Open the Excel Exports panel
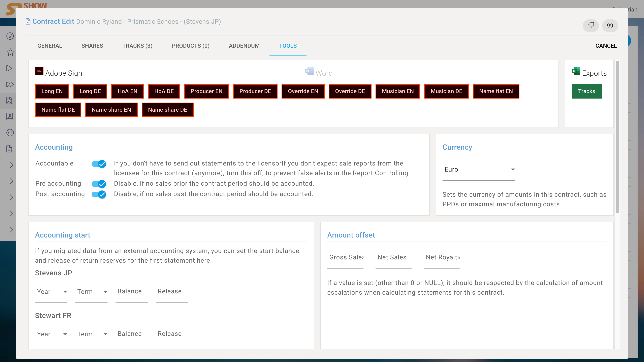Image resolution: width=644 pixels, height=362 pixels. [589, 73]
